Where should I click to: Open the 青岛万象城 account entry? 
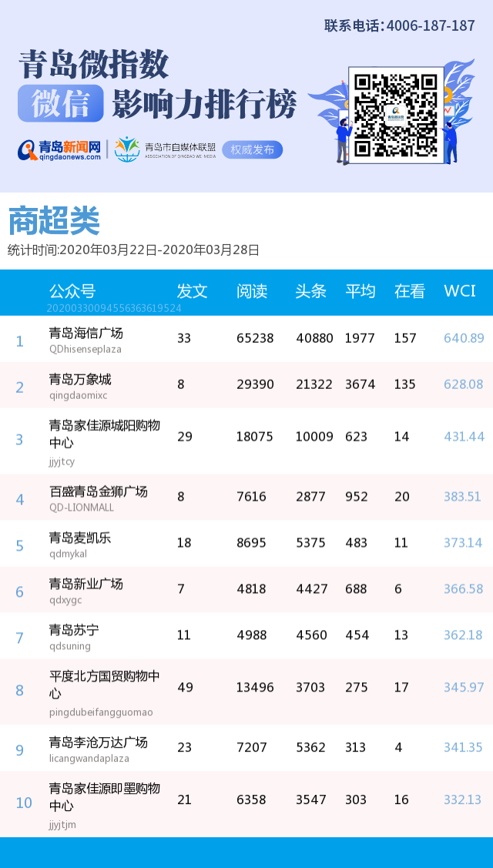click(x=80, y=380)
